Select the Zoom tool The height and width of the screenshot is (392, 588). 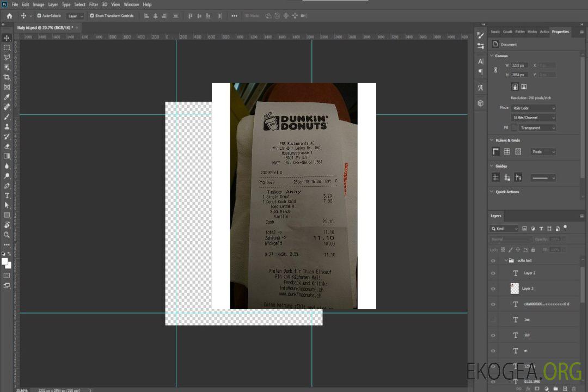pyautogui.click(x=7, y=235)
